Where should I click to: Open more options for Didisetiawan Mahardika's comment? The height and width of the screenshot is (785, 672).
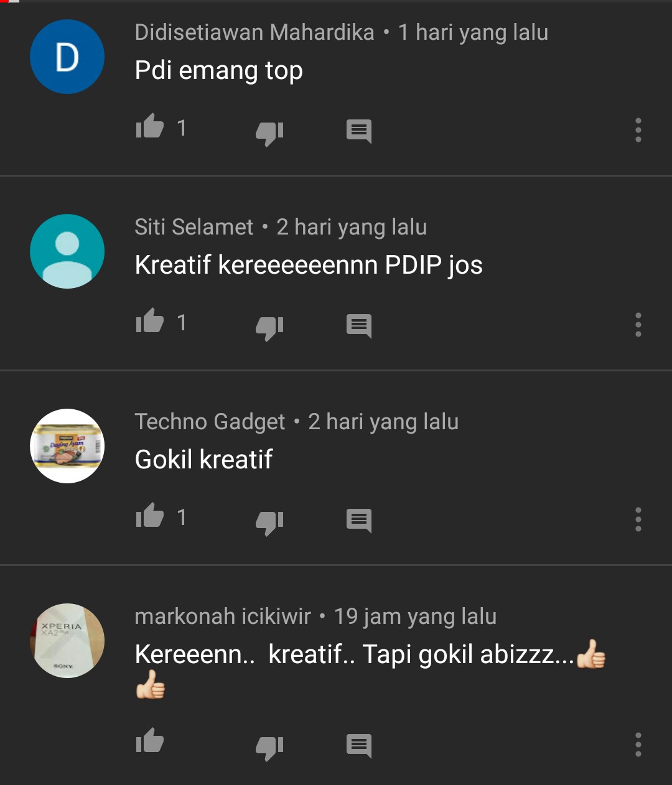click(638, 130)
